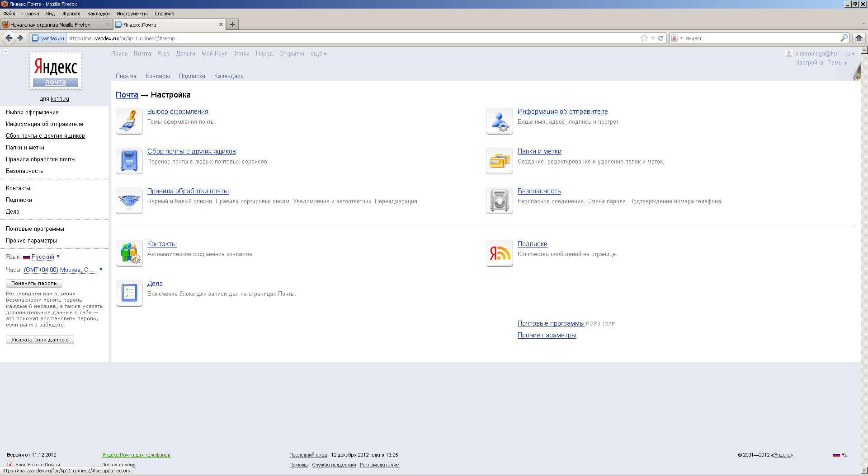868x476 pixels.
Task: Open the Файл menu
Action: tap(9, 14)
